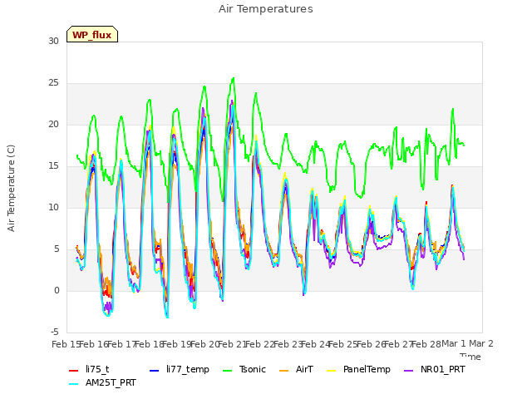Screen dimensions: 532x399
Task: Toggle the AirT legend entry
Action: pyautogui.click(x=296, y=369)
